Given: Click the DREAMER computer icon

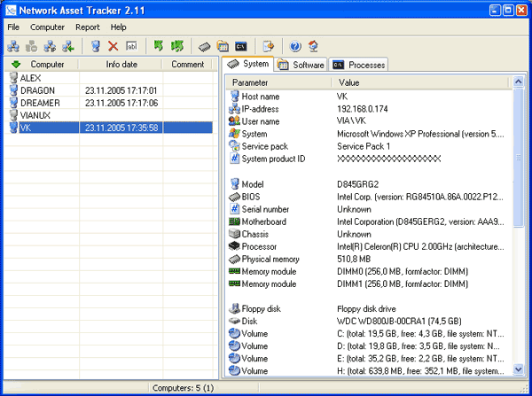Looking at the screenshot, I should (13, 103).
